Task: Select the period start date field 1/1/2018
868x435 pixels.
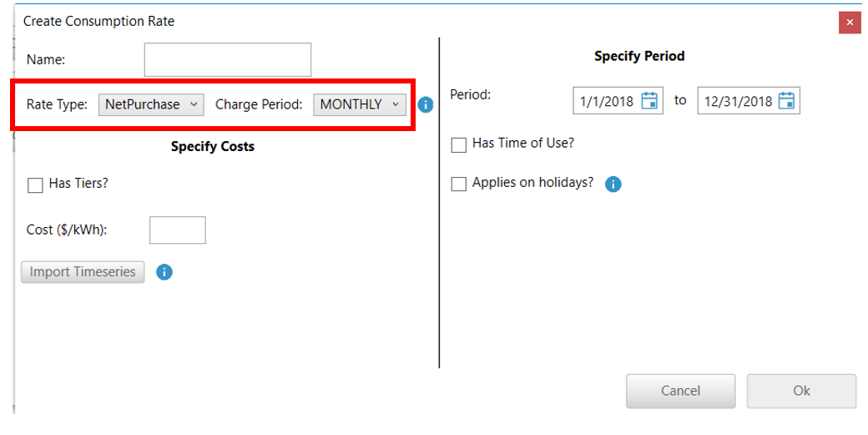Action: point(607,101)
